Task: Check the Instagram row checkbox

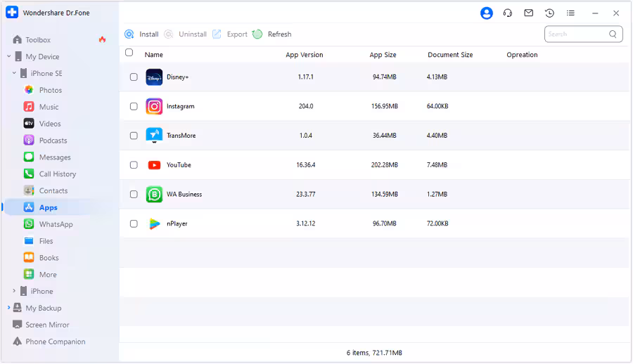Action: pos(134,106)
